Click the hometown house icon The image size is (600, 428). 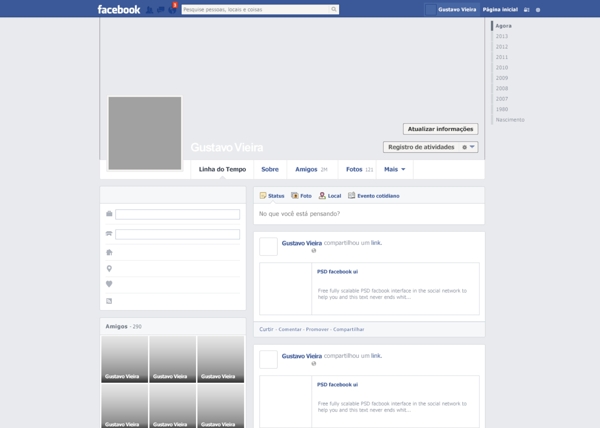(x=109, y=252)
